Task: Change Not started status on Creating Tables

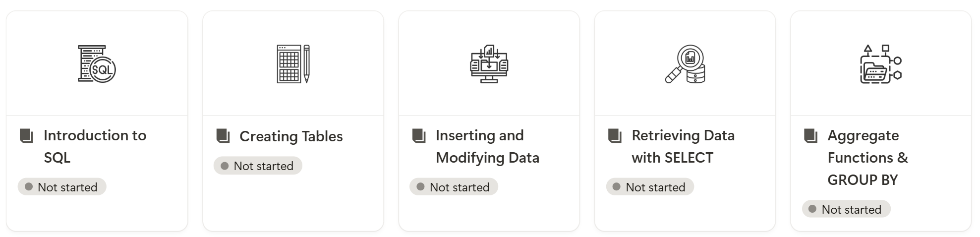Action: [258, 166]
